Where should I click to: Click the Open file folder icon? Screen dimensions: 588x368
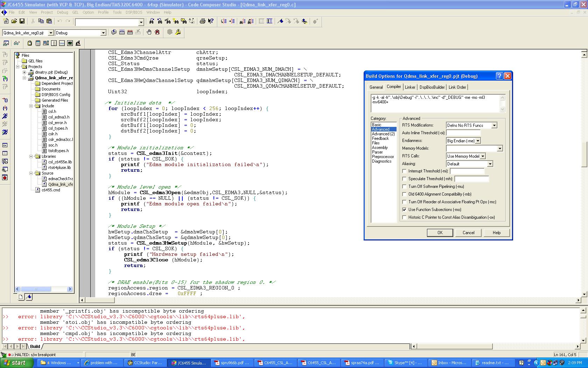pyautogui.click(x=14, y=21)
